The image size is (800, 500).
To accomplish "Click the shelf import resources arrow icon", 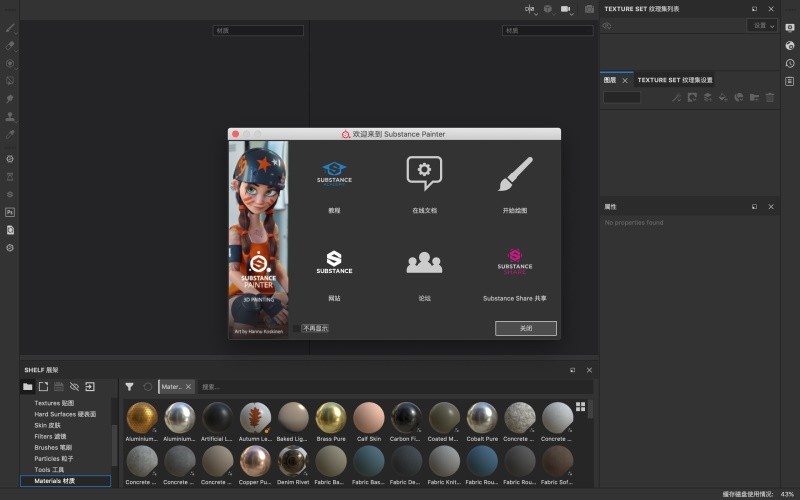I will (90, 387).
